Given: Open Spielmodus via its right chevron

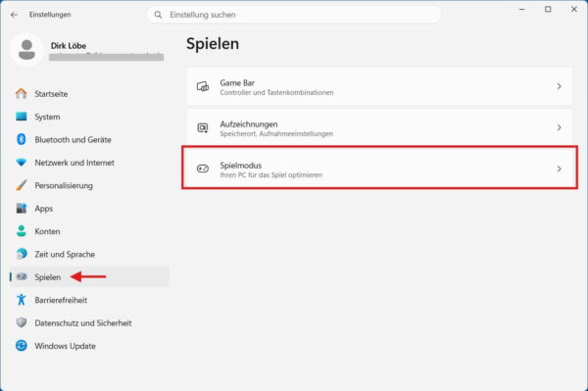Looking at the screenshot, I should coord(560,169).
